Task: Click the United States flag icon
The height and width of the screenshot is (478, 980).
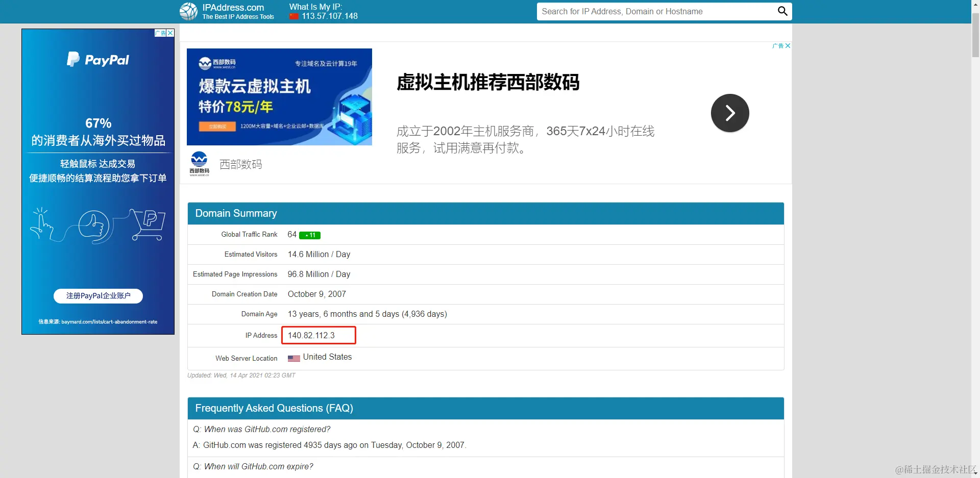Action: [x=294, y=358]
